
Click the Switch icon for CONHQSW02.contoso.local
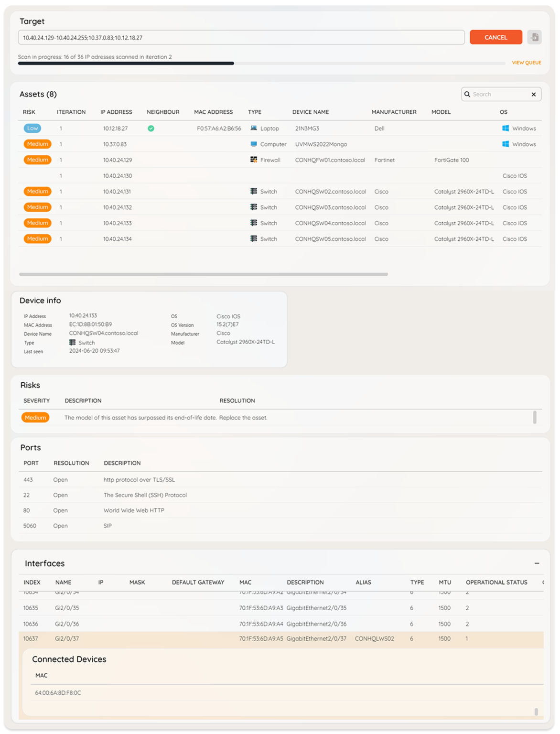[x=253, y=191]
